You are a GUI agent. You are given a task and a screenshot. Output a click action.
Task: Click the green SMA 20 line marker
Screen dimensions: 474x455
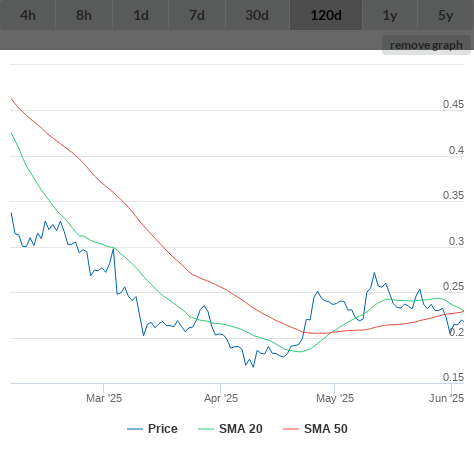(x=206, y=429)
